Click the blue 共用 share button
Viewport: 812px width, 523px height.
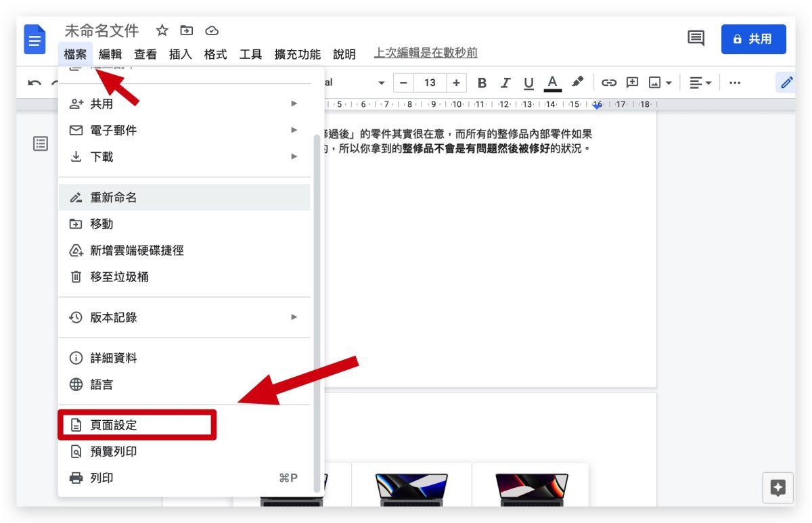[753, 39]
